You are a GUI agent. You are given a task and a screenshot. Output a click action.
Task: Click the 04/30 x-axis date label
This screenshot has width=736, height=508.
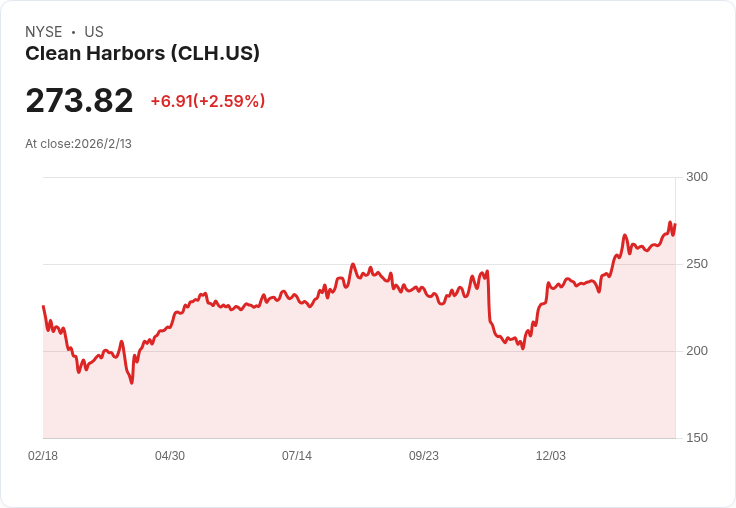170,456
